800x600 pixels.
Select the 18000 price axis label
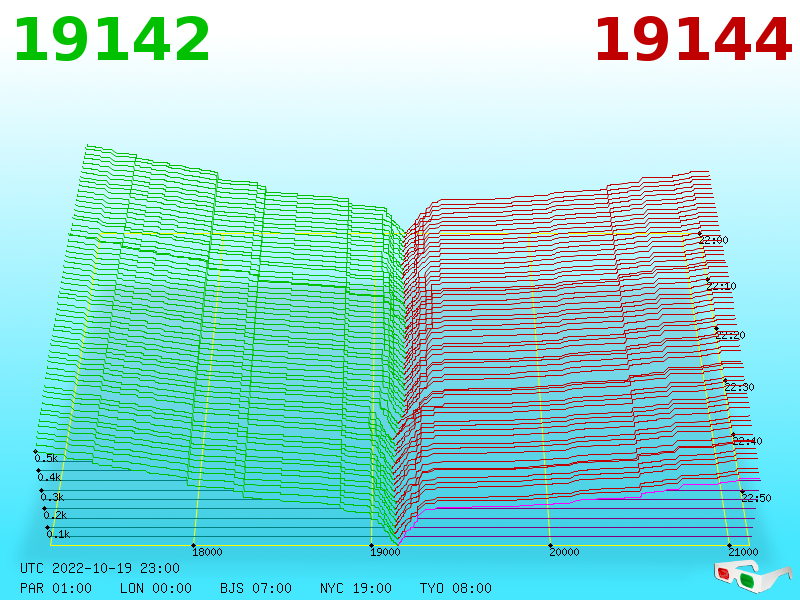207,552
